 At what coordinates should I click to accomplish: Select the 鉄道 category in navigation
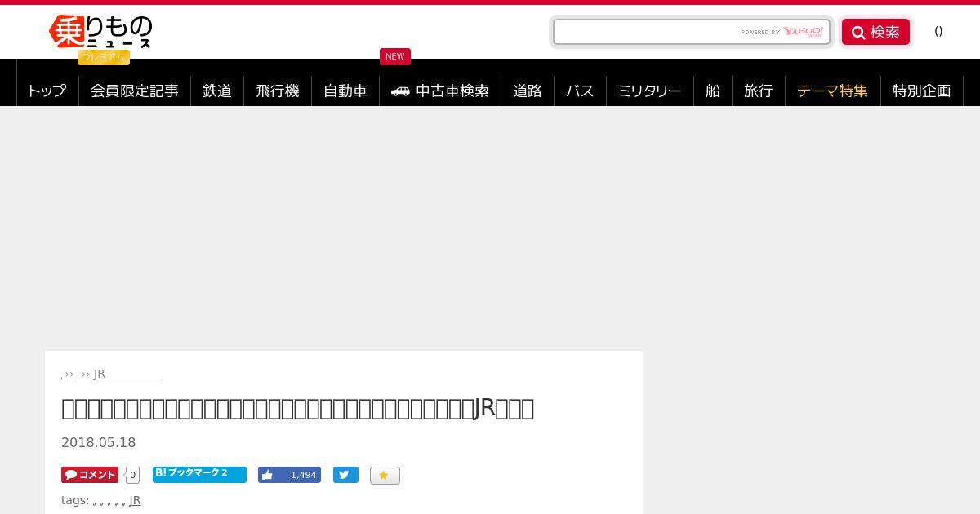(x=217, y=91)
